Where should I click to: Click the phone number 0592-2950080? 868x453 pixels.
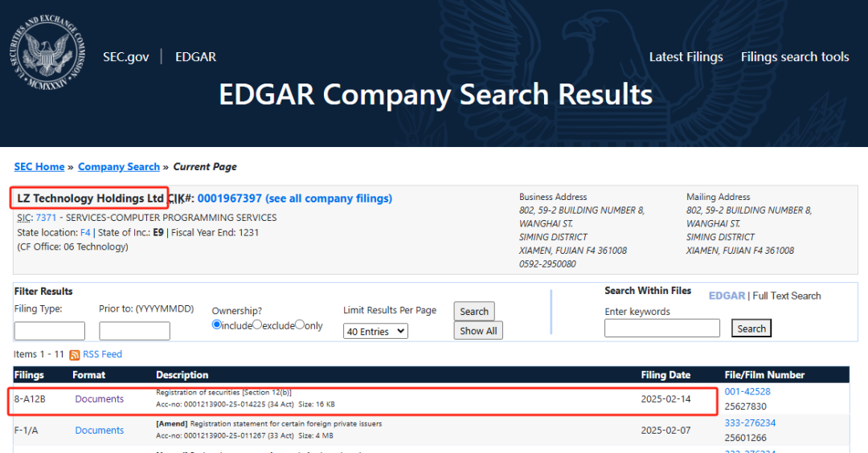547,263
